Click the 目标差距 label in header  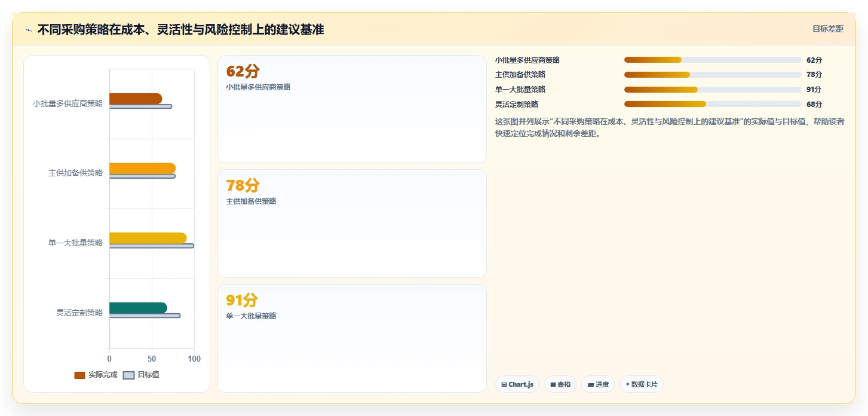coord(827,29)
